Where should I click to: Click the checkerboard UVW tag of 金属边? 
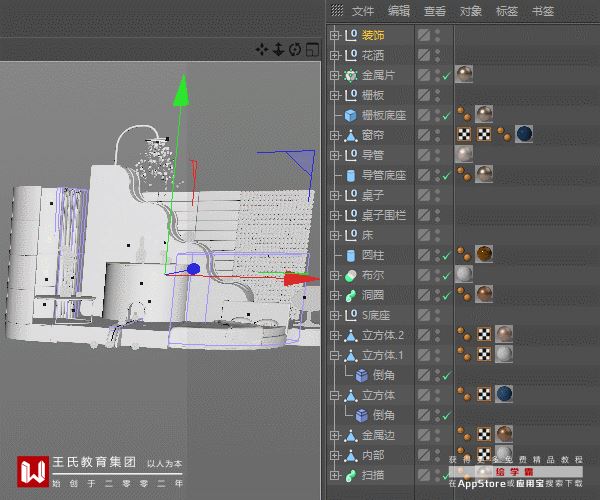click(484, 434)
